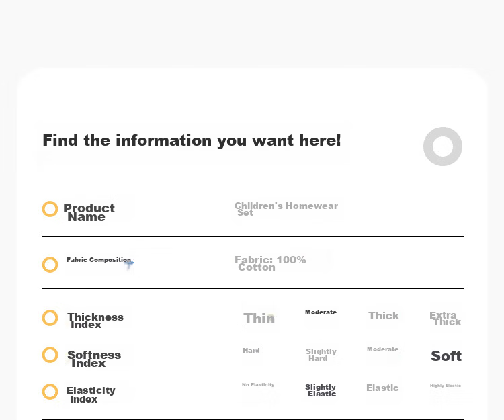504x420 pixels.
Task: Click the 'Fabric: 100% Cotton' value
Action: pos(270,263)
